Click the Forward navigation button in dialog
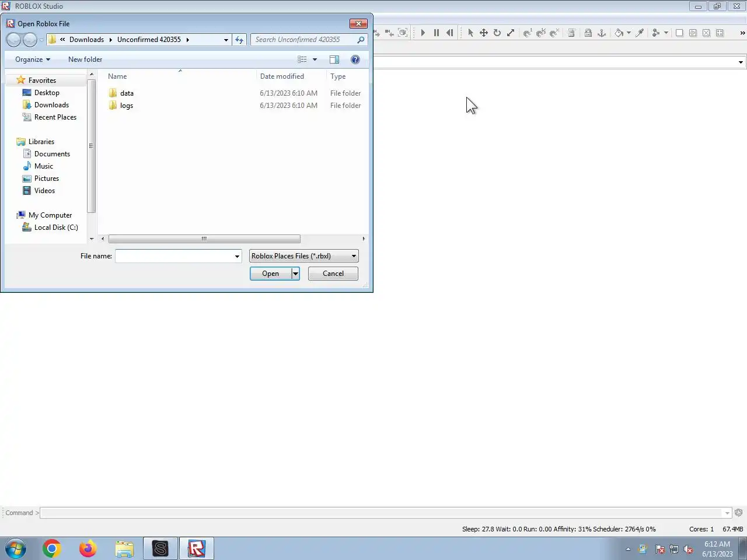747x560 pixels. pyautogui.click(x=30, y=40)
